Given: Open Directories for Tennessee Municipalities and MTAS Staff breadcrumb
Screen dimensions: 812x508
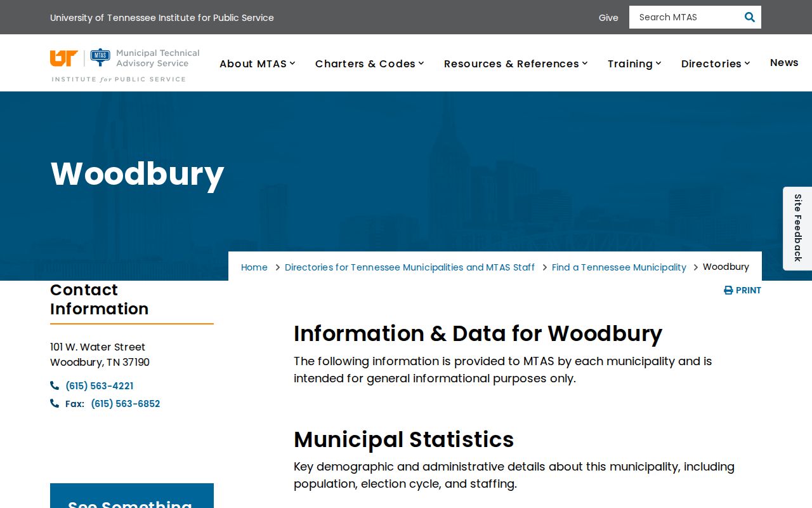Looking at the screenshot, I should point(410,267).
